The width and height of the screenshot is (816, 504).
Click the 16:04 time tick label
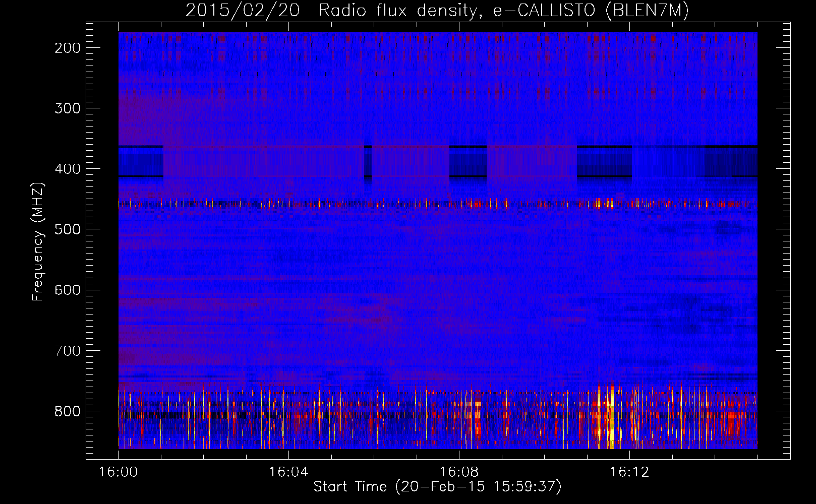[288, 472]
